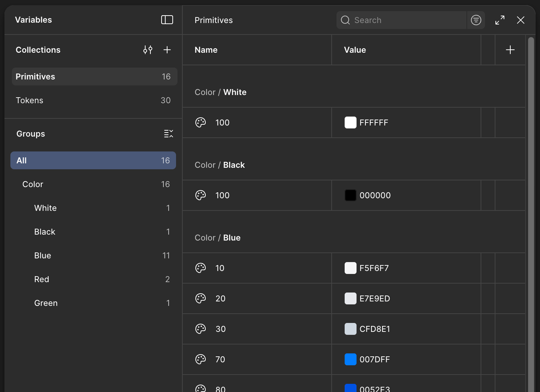Viewport: 540px width, 392px height.
Task: Expand the variables panel to fullscreen
Action: [500, 20]
